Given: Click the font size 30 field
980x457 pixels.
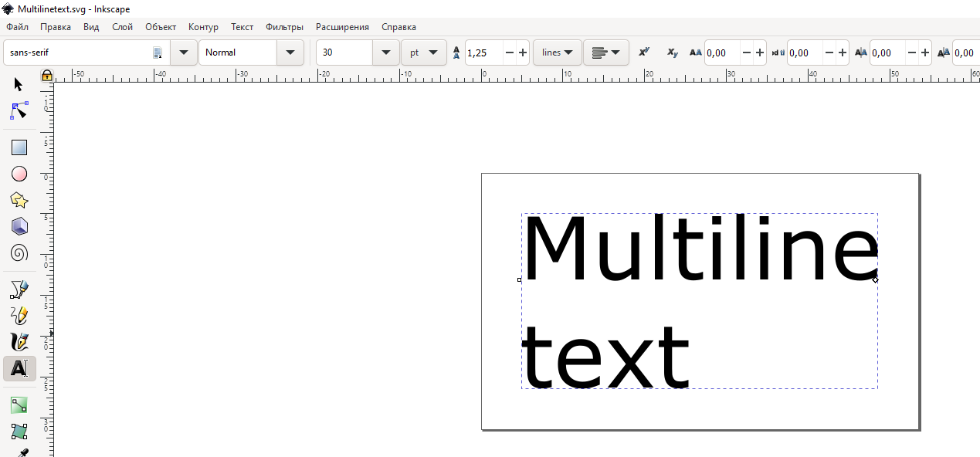Looking at the screenshot, I should 344,52.
